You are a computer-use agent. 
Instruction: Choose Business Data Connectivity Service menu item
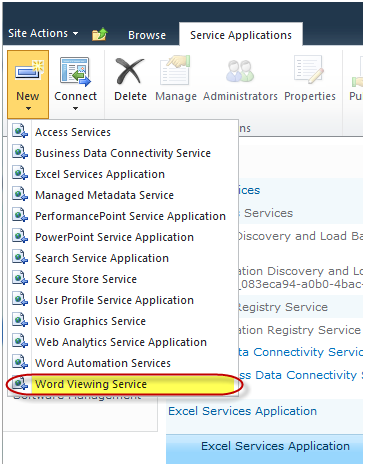pyautogui.click(x=123, y=153)
